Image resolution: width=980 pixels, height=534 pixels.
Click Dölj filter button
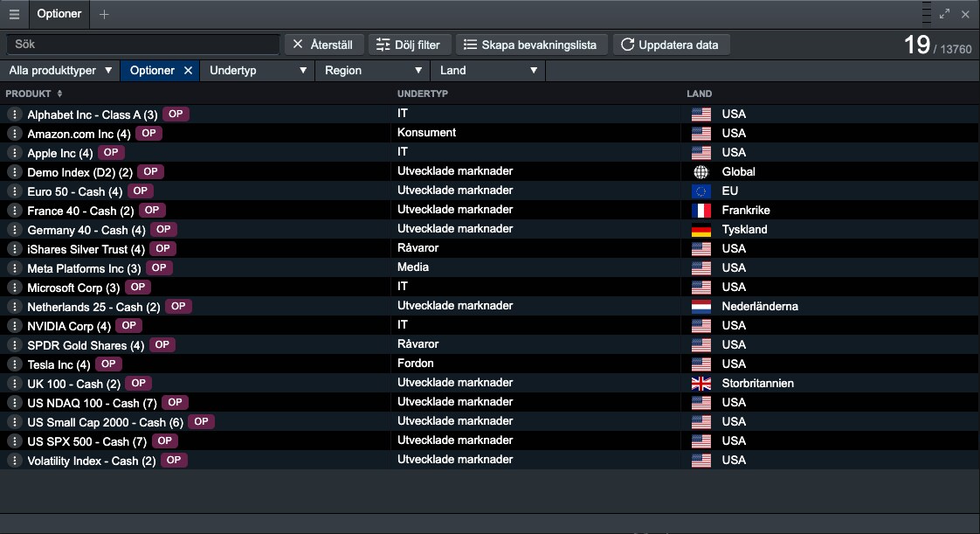coord(409,45)
